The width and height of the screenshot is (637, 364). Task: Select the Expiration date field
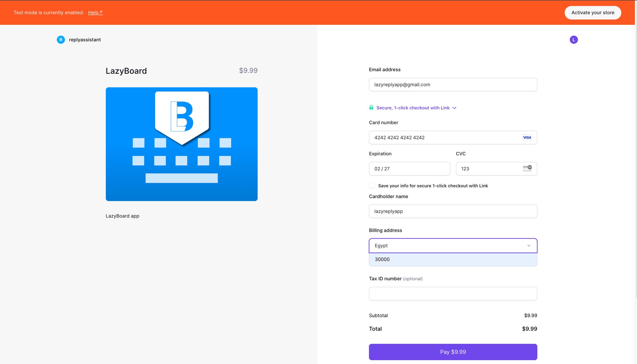409,169
